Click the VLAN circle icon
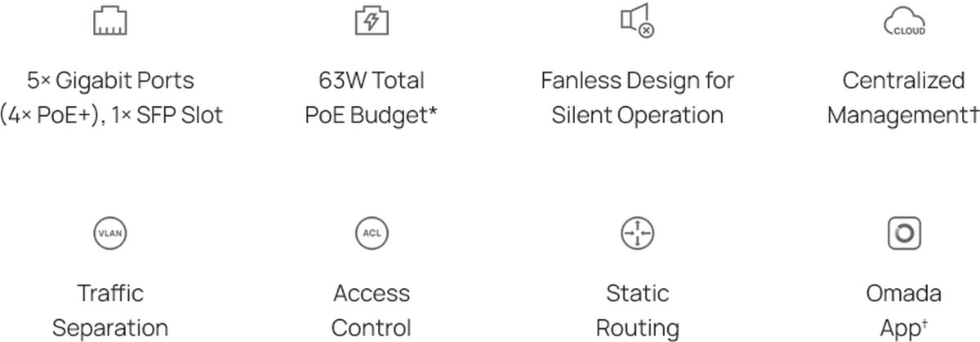The width and height of the screenshot is (980, 342). coord(110,233)
